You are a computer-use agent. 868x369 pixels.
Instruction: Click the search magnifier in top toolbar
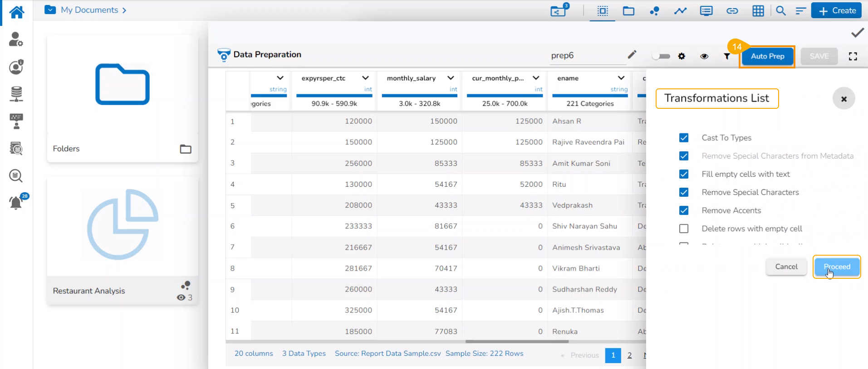click(780, 11)
